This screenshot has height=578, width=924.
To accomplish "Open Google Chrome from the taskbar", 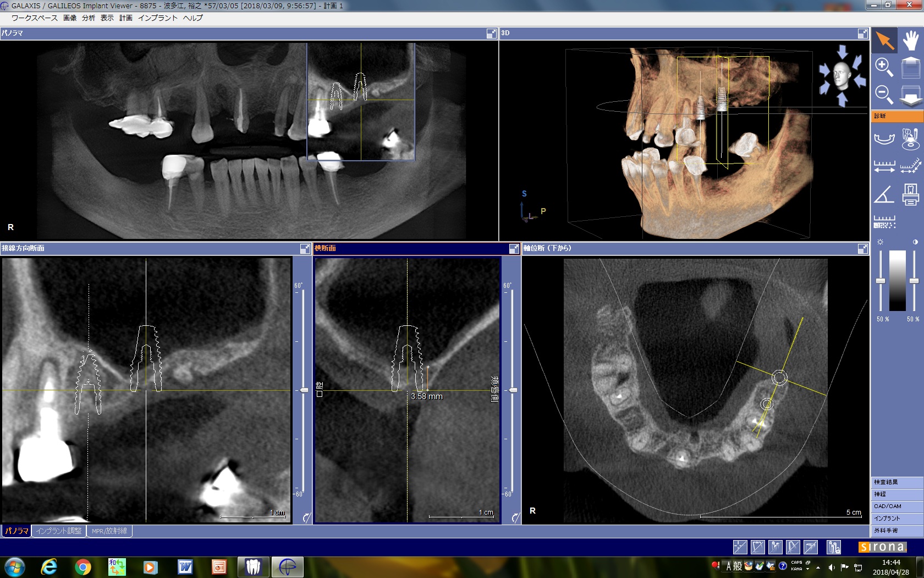I will click(83, 566).
